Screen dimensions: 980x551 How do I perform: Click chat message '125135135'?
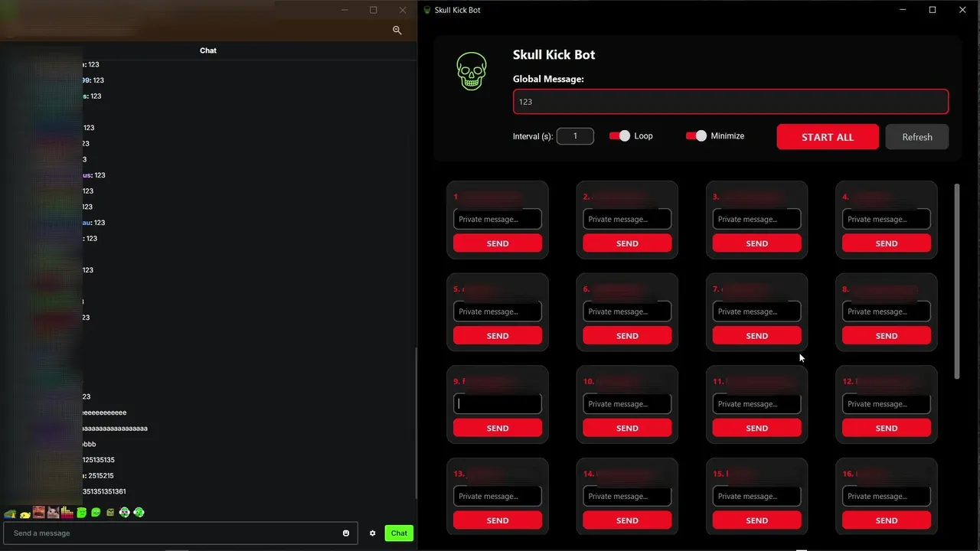(x=99, y=460)
